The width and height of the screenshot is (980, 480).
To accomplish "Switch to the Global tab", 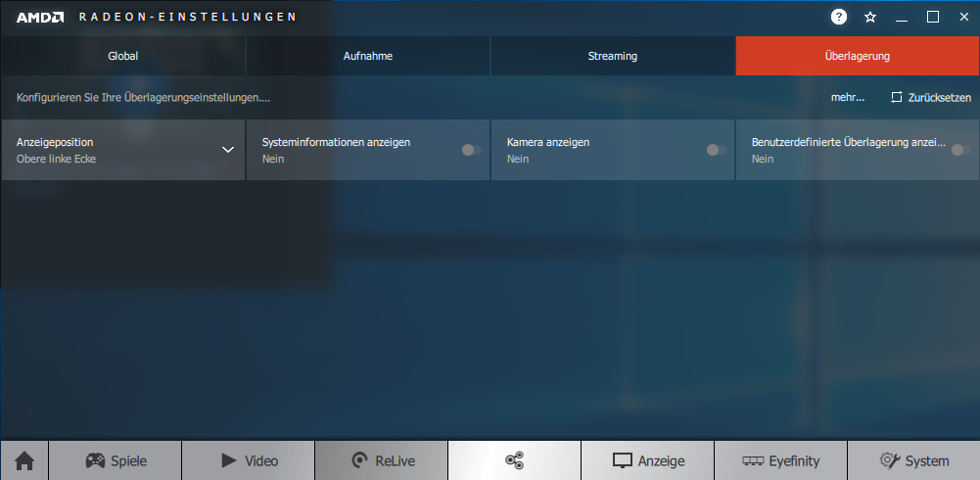I will click(x=123, y=56).
